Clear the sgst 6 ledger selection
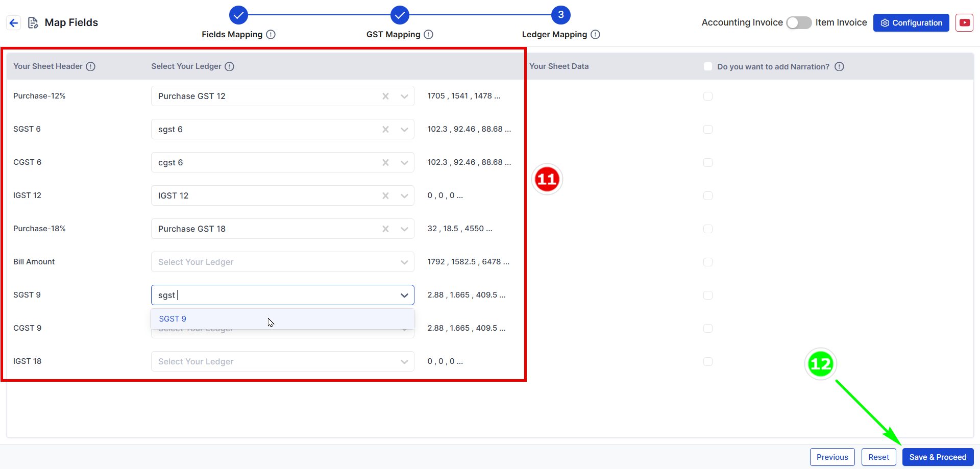This screenshot has height=469, width=980. click(x=386, y=129)
